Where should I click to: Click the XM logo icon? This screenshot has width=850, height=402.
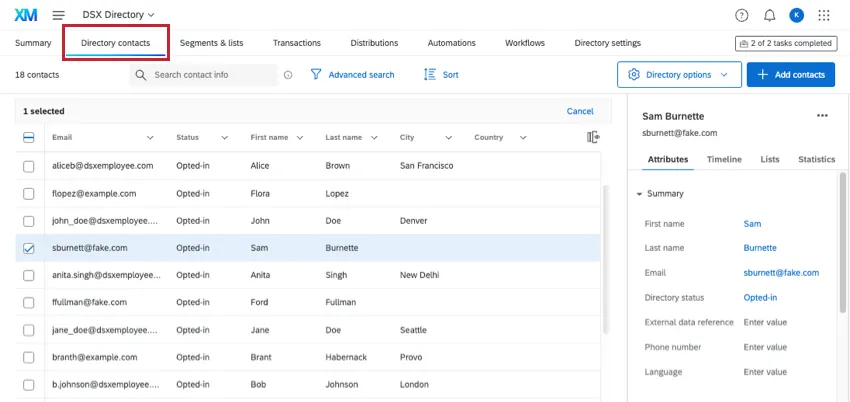27,15
